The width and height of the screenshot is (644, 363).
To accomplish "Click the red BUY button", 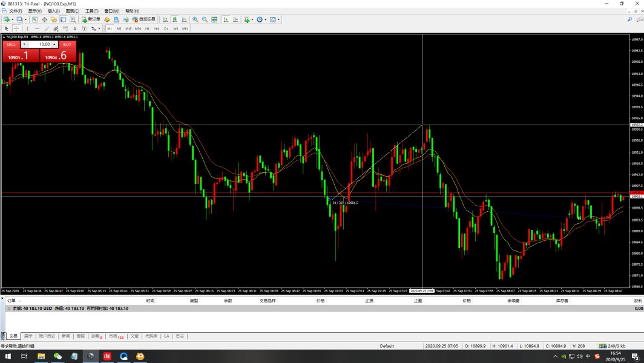I will 67,44.
